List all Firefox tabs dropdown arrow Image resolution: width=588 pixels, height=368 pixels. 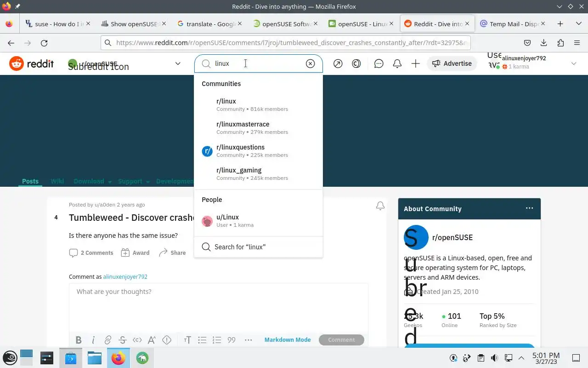pyautogui.click(x=579, y=24)
